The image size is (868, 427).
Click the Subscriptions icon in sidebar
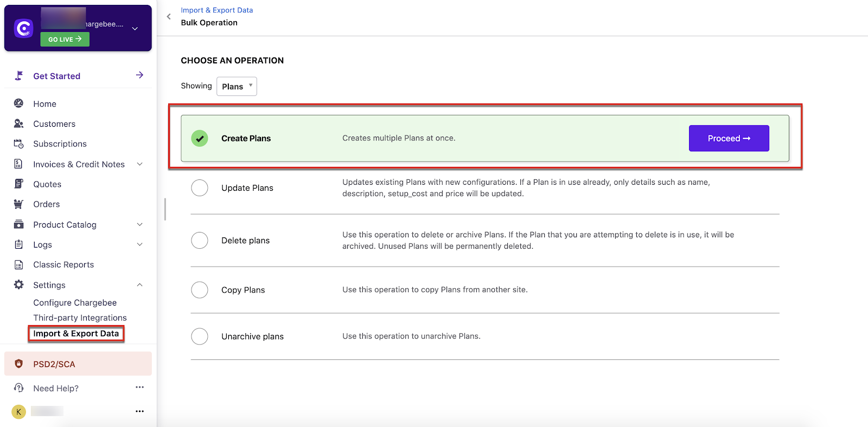coord(18,144)
